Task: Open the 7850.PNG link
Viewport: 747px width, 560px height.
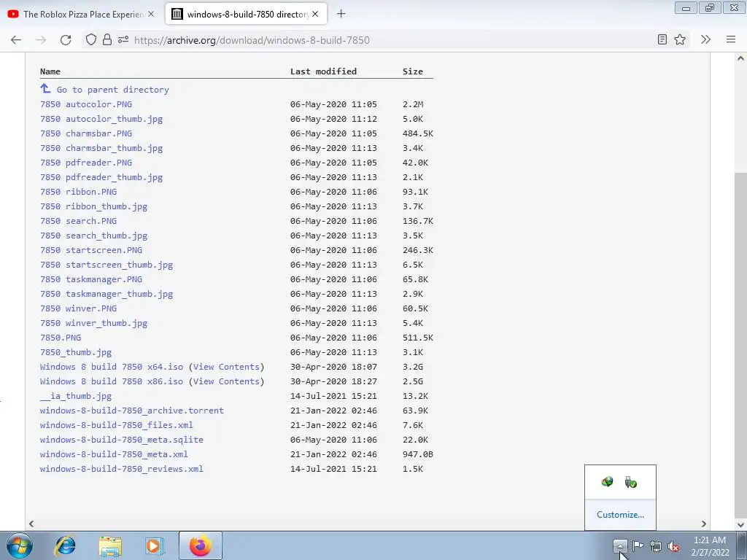Action: pyautogui.click(x=61, y=338)
